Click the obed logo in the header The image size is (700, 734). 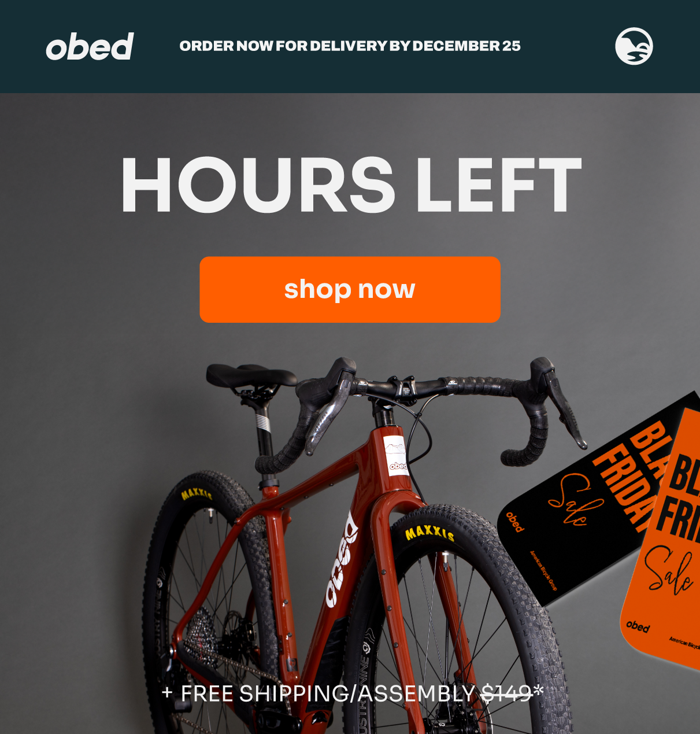click(x=90, y=46)
